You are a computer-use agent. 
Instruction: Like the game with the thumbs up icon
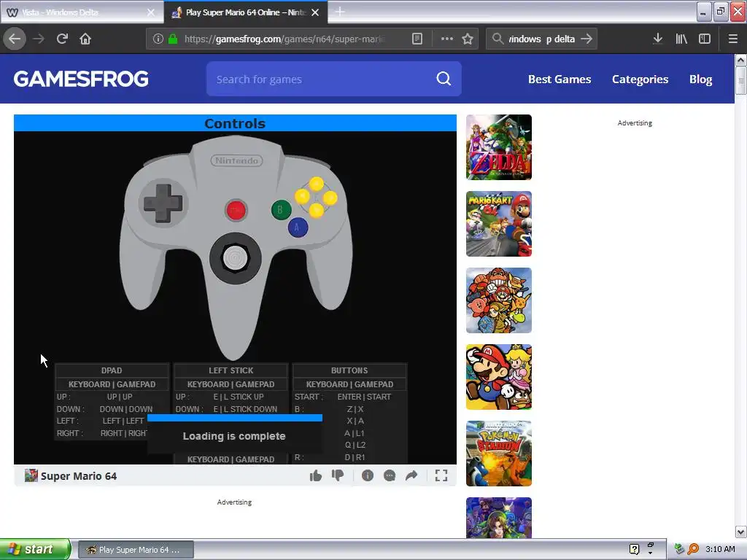(315, 475)
